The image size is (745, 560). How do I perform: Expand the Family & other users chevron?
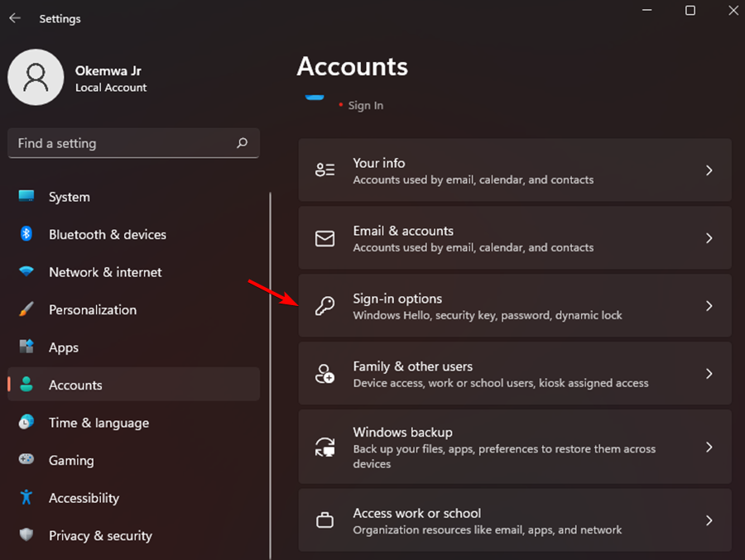tap(709, 373)
